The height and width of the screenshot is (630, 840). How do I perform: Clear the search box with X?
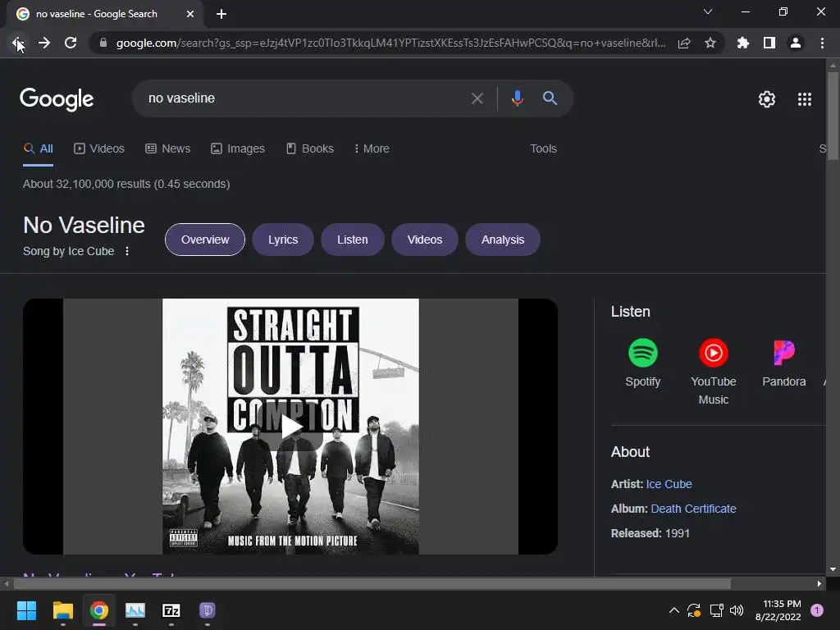coord(477,98)
